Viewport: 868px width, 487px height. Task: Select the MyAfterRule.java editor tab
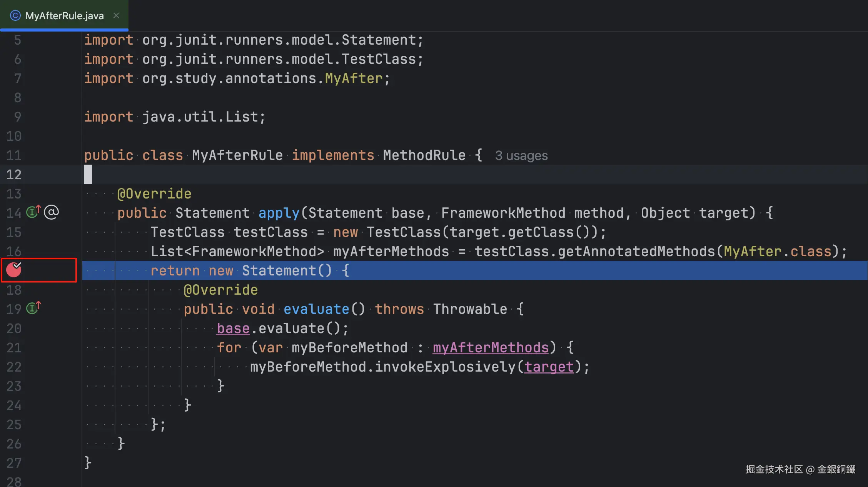pyautogui.click(x=64, y=16)
